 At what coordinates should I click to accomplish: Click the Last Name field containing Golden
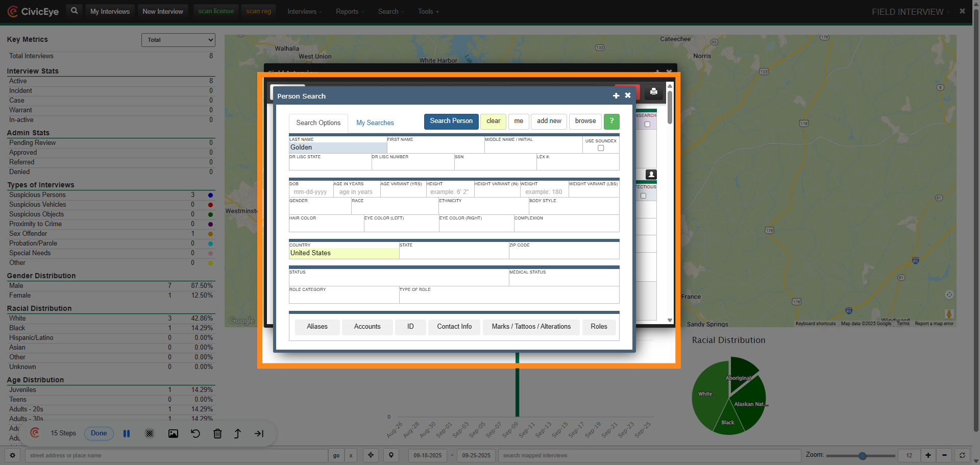click(x=338, y=148)
